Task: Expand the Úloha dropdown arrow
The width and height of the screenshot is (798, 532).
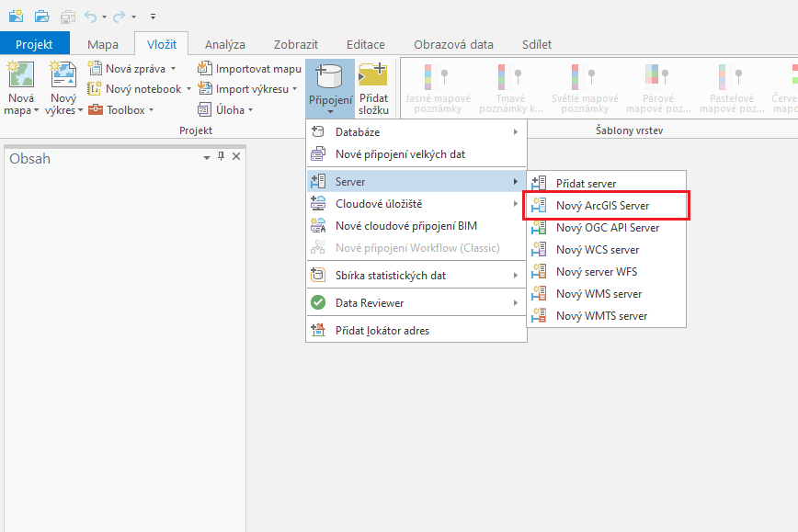Action: coord(250,110)
